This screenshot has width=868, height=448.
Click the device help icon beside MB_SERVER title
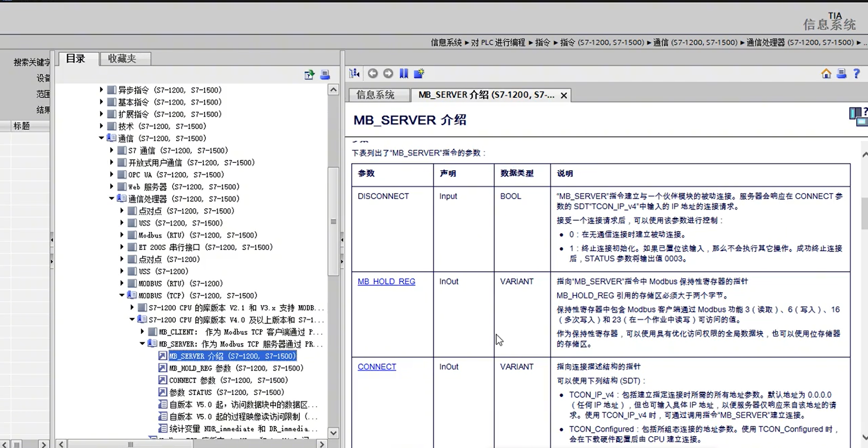[x=858, y=117]
